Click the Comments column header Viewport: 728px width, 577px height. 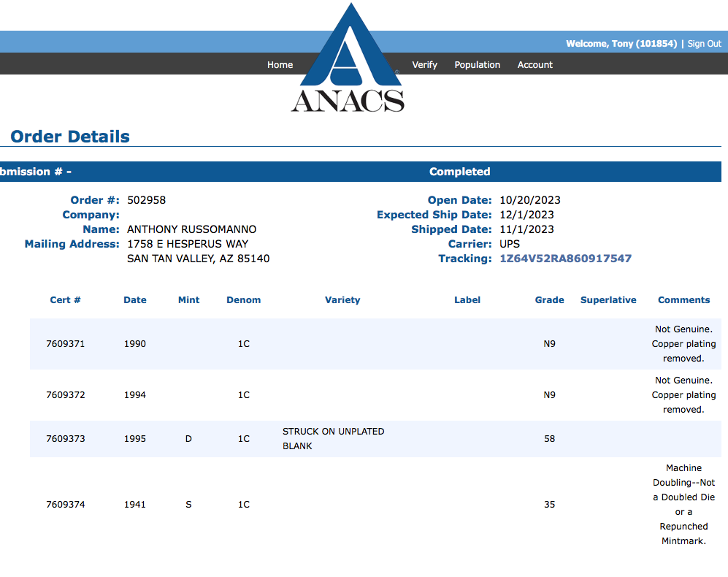click(x=683, y=300)
